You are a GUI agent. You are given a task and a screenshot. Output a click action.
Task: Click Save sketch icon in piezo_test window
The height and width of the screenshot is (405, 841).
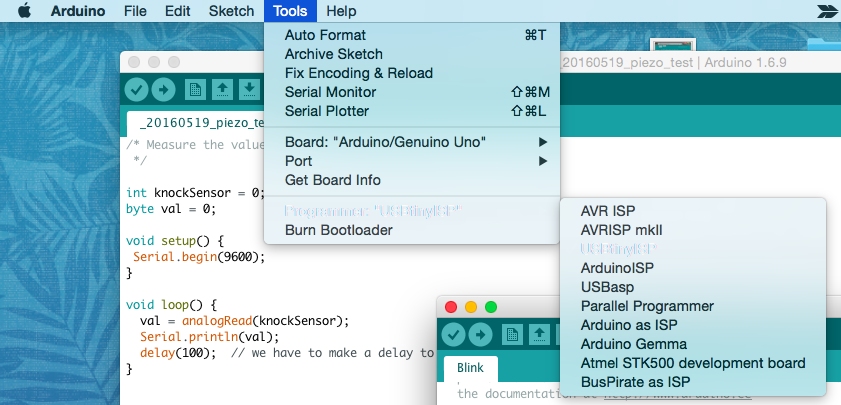[249, 90]
